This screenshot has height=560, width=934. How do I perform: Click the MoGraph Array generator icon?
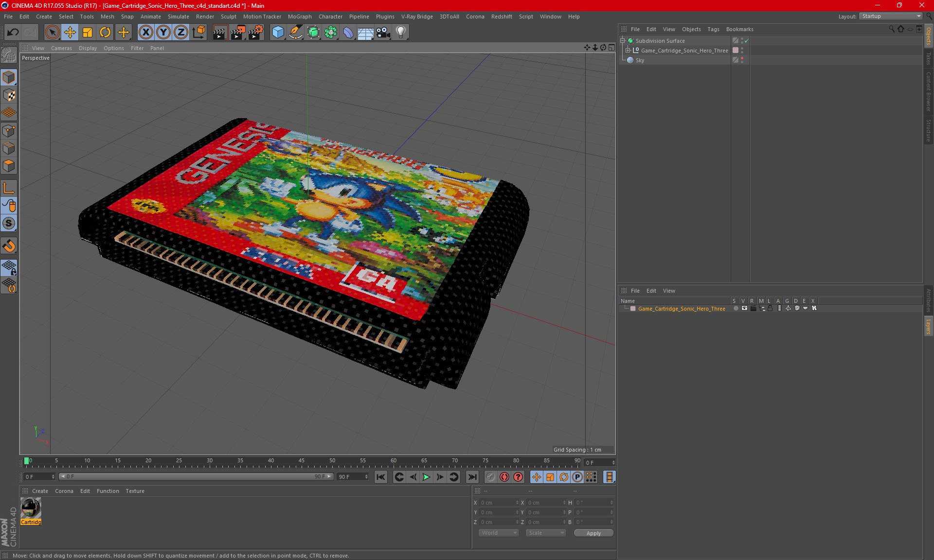331,33
